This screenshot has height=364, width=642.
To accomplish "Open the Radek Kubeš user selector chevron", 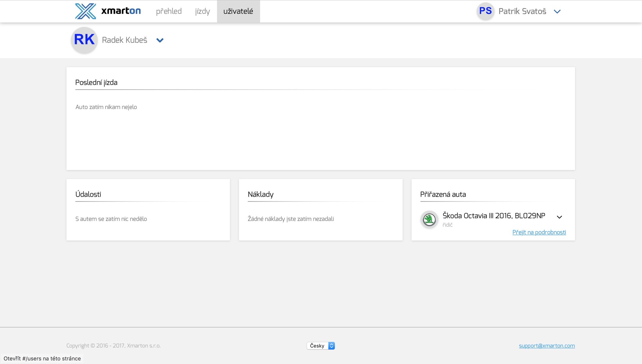I will [x=160, y=40].
